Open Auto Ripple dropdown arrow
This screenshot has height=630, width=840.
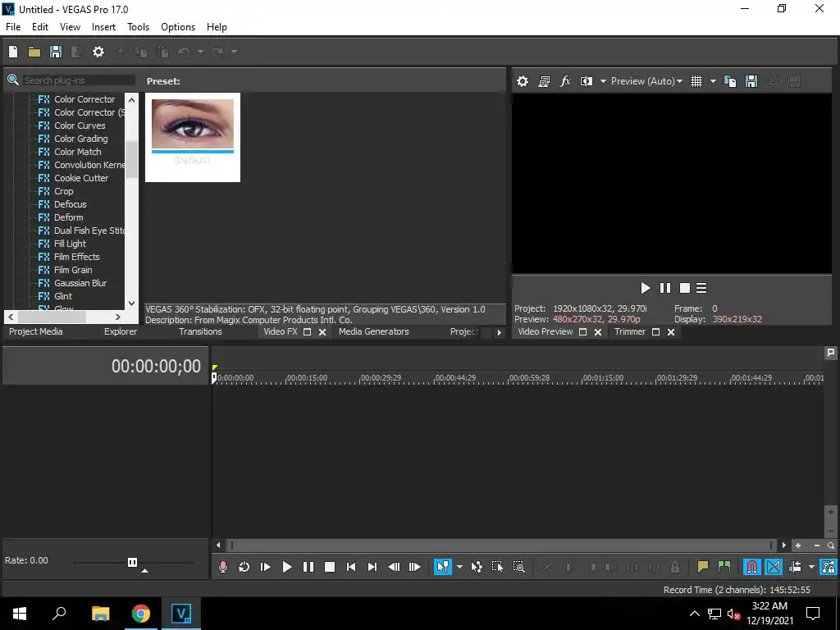pyautogui.click(x=811, y=567)
